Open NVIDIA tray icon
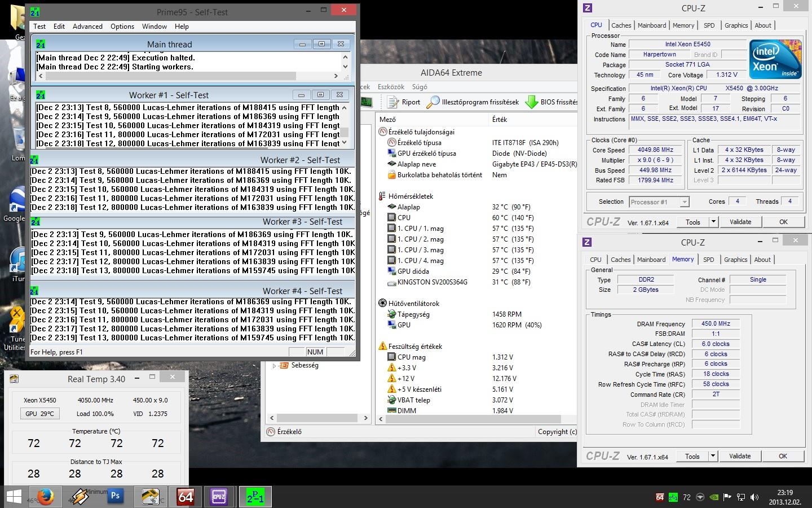Screen dimensions: 812x508 coord(714,497)
